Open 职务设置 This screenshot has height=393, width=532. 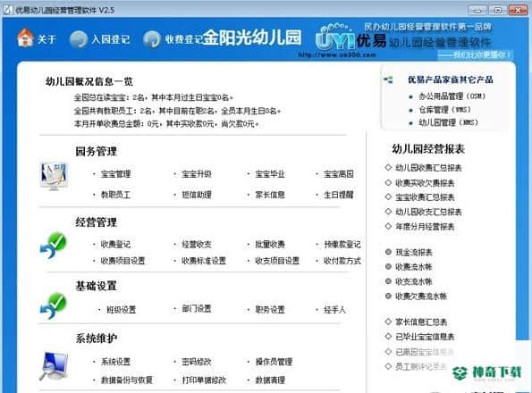(270, 310)
